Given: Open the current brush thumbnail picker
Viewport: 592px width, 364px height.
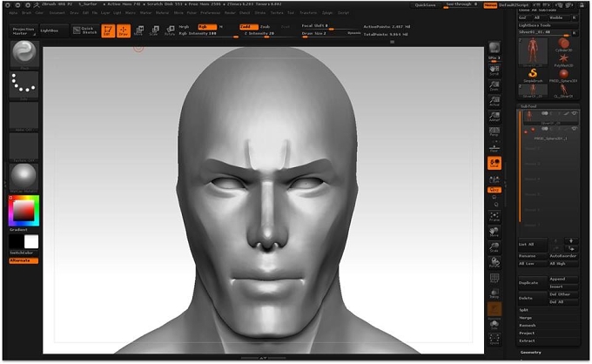Looking at the screenshot, I should click(24, 54).
